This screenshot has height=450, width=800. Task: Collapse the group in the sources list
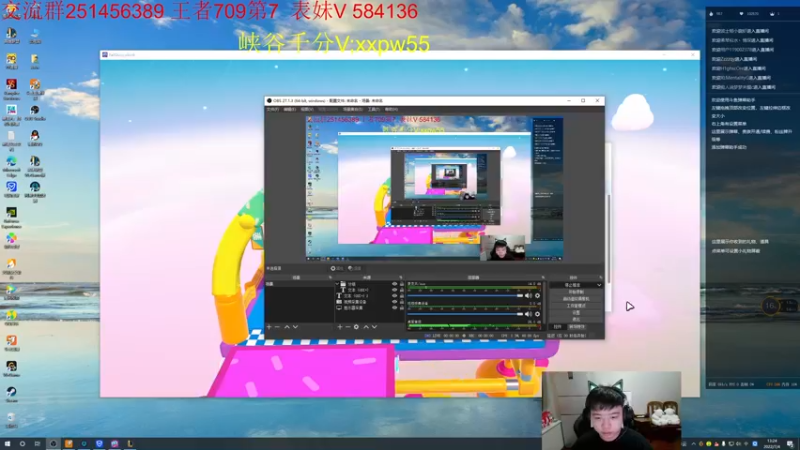337,284
